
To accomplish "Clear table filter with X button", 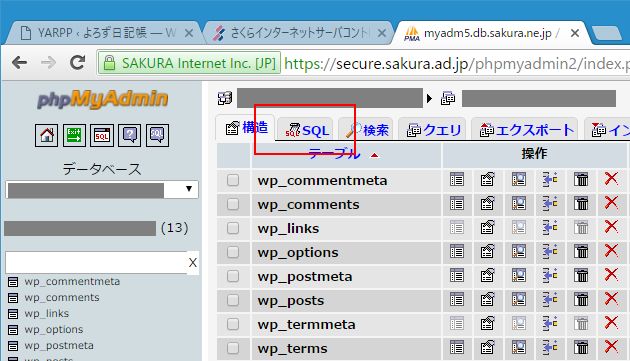I will [193, 263].
